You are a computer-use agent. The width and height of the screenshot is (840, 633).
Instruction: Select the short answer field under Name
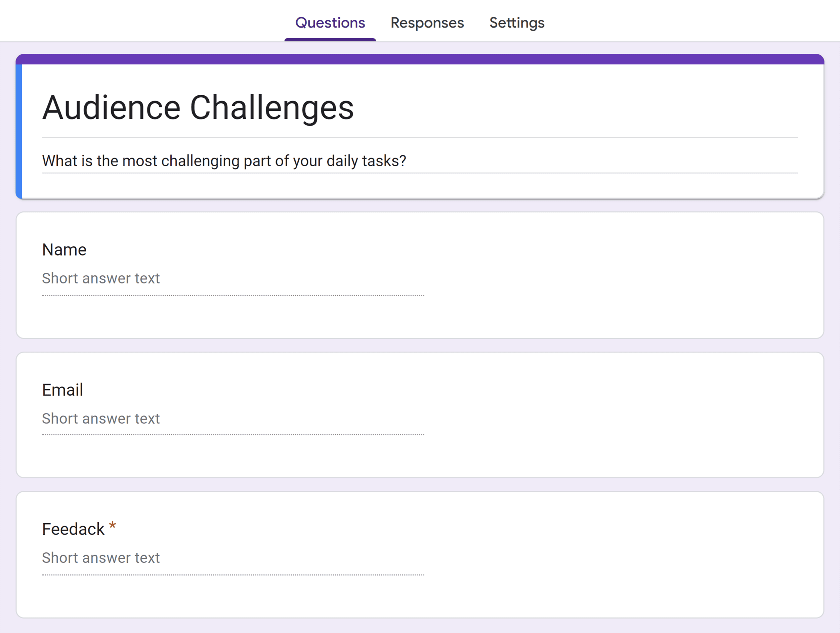click(x=101, y=278)
